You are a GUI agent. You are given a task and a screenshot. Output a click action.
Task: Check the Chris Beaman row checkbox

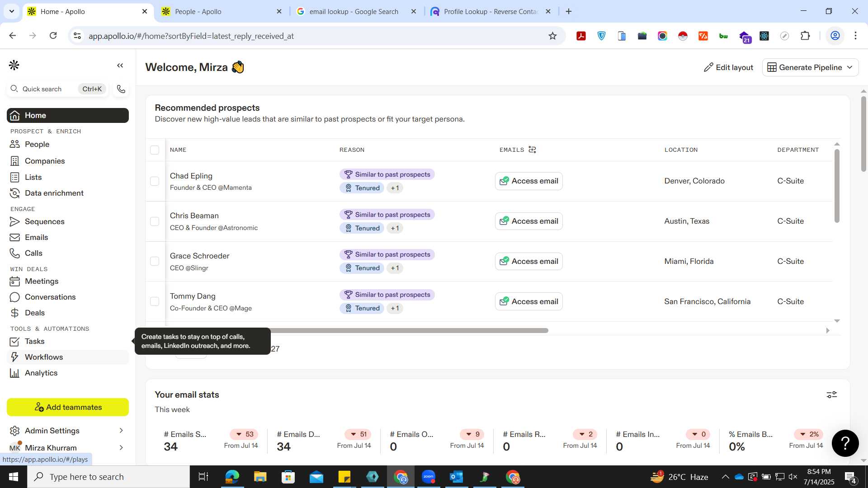[155, 221]
